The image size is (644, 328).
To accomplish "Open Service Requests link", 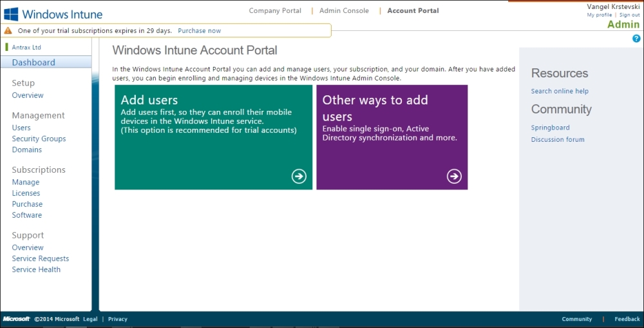I will pos(40,258).
